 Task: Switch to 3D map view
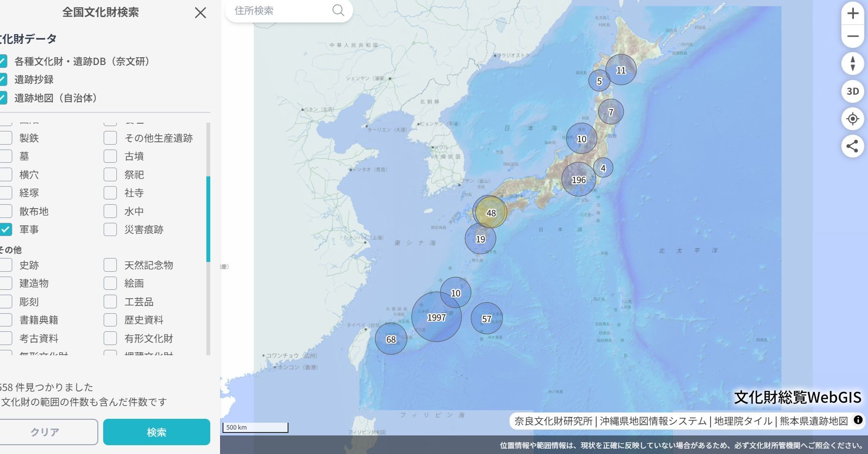pyautogui.click(x=852, y=91)
